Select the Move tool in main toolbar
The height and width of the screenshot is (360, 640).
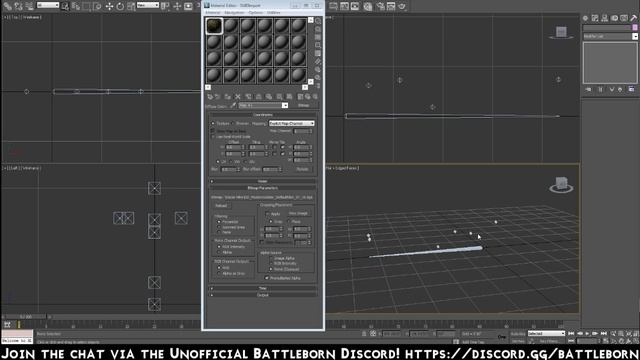[x=109, y=6]
